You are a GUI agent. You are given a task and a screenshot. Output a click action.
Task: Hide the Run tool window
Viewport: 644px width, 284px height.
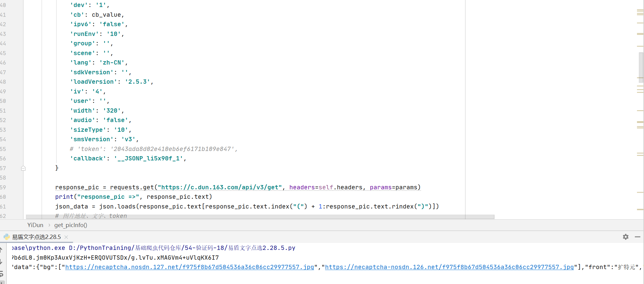tap(637, 237)
